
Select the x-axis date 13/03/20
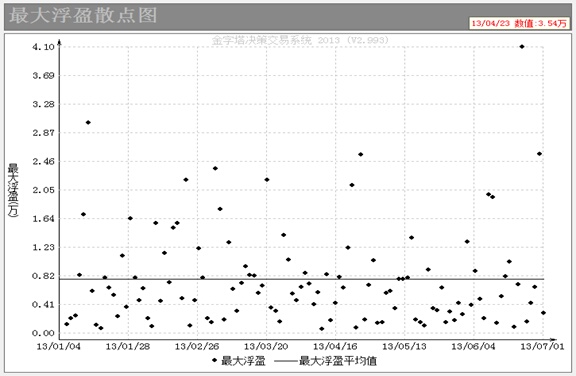tap(266, 346)
